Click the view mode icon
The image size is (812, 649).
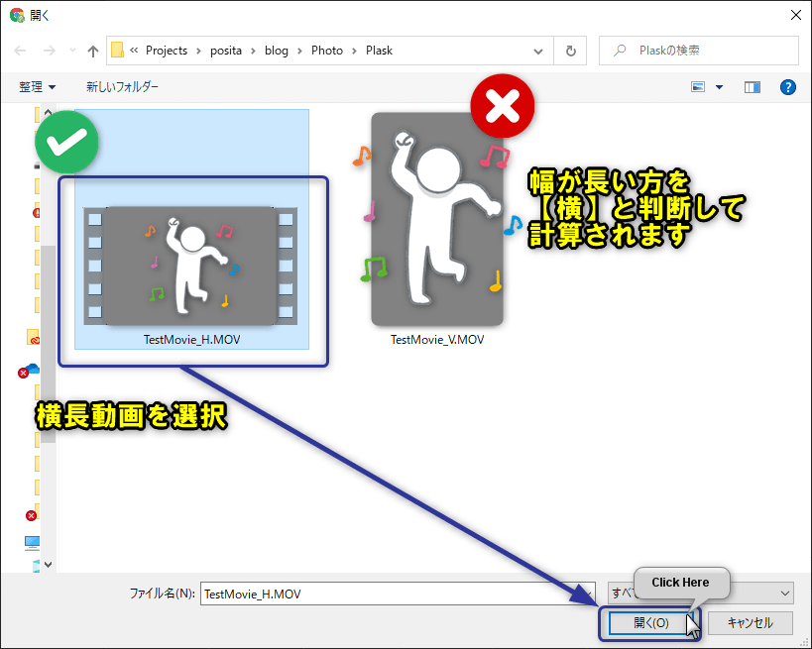click(698, 87)
